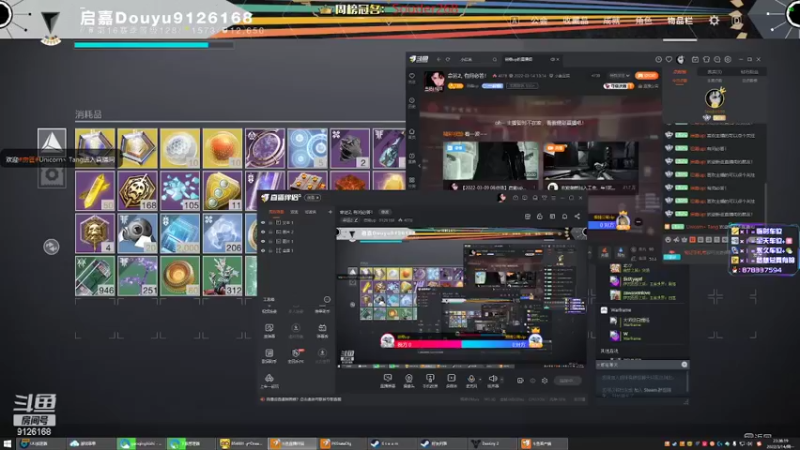
Task: Open the mode dropdown next to streaming tool title
Action: 313,197
